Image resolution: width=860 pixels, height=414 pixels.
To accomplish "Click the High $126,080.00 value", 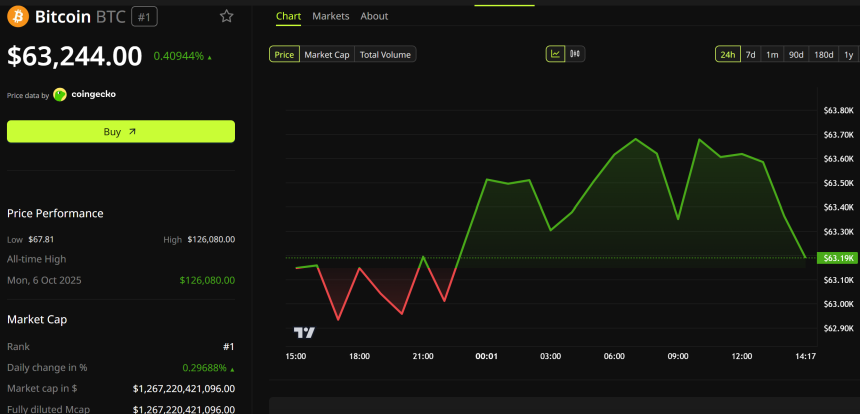I will 211,240.
